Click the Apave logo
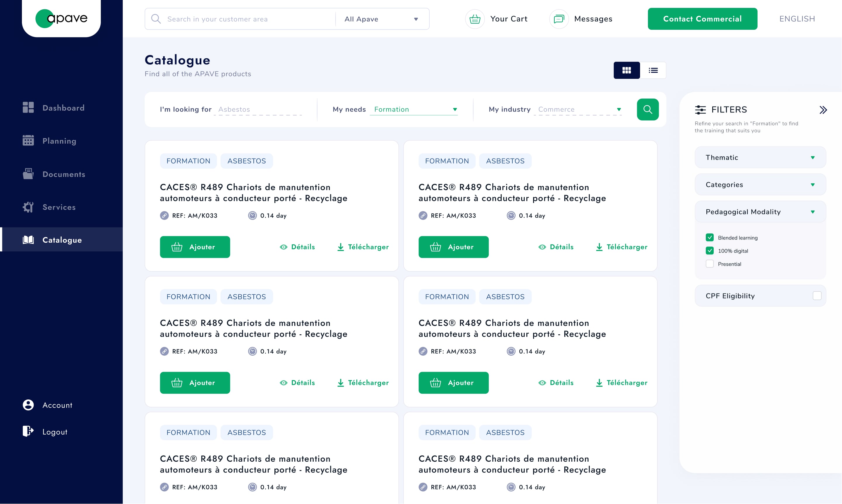The height and width of the screenshot is (504, 842). tap(62, 18)
